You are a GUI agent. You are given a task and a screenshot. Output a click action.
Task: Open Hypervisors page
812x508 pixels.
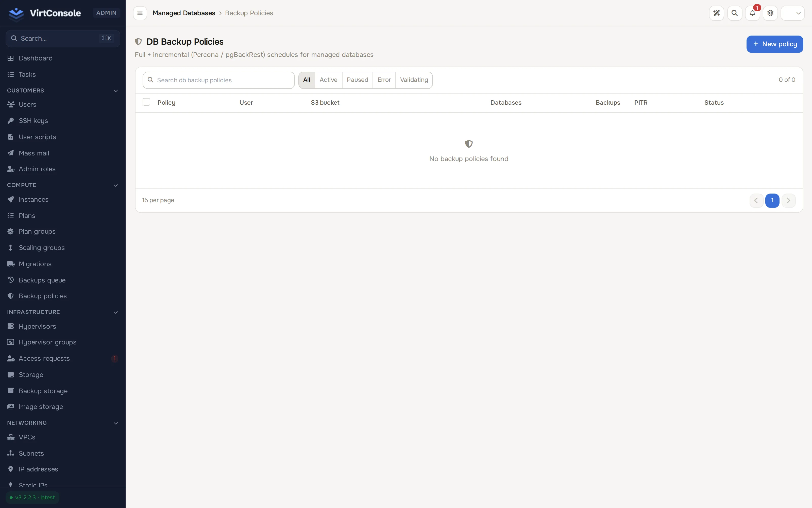(63, 326)
